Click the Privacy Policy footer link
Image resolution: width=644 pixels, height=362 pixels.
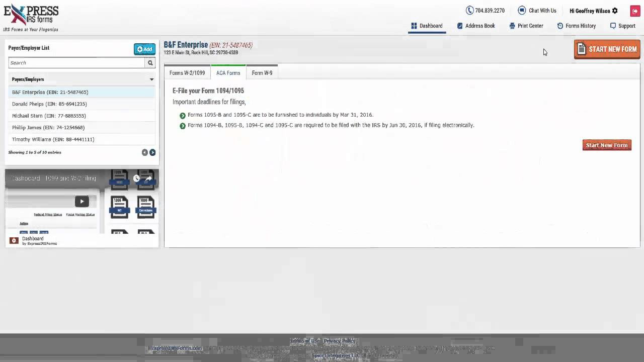click(x=340, y=341)
